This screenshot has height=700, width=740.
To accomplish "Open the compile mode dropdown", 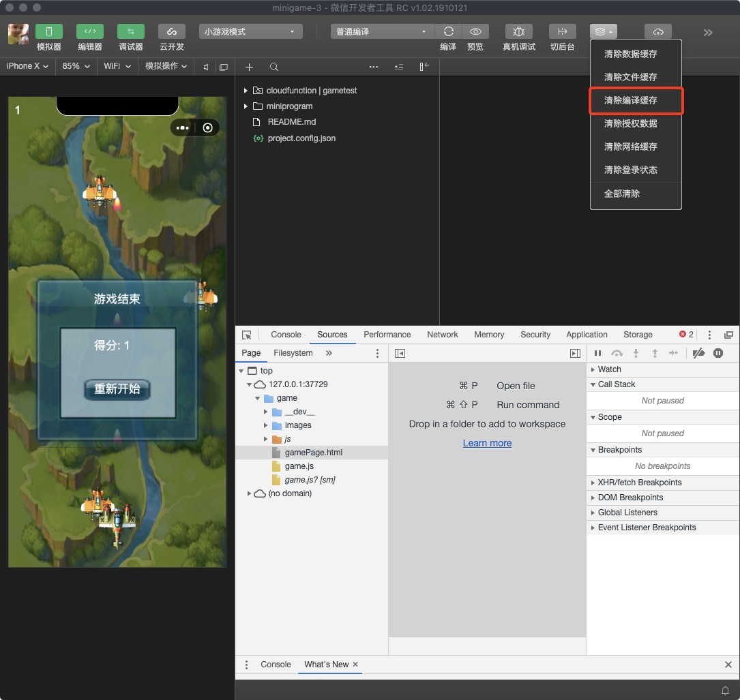I will point(382,31).
